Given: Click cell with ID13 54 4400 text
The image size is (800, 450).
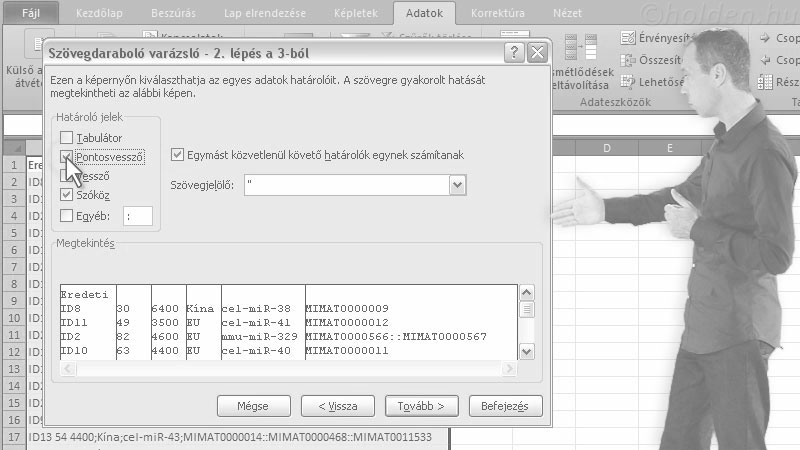Looking at the screenshot, I should point(237,437).
